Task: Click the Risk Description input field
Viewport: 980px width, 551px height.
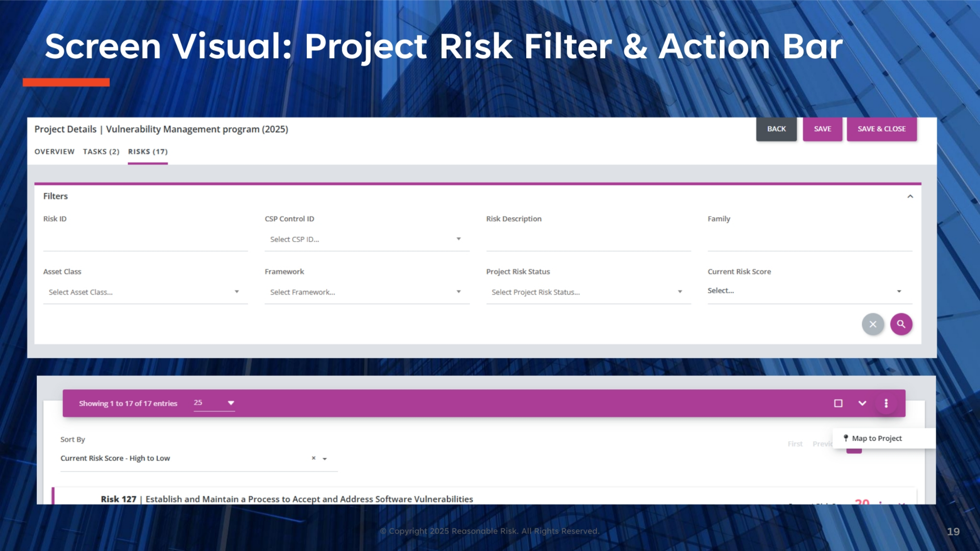Action: pos(588,240)
